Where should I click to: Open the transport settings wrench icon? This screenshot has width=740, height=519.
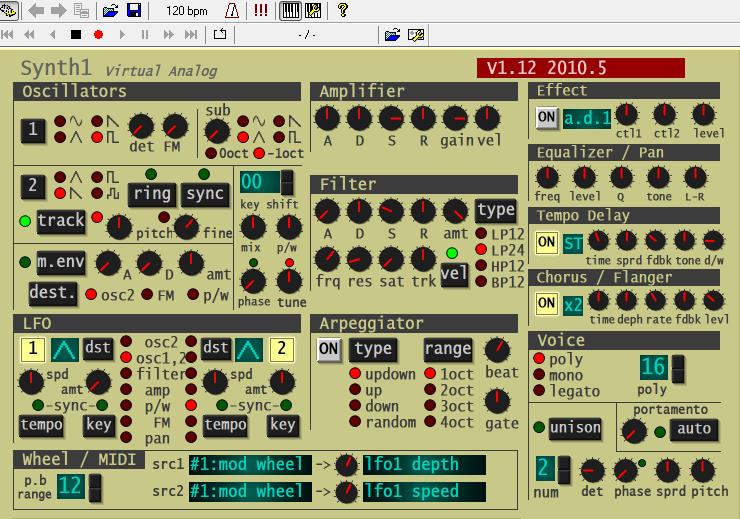[416, 35]
